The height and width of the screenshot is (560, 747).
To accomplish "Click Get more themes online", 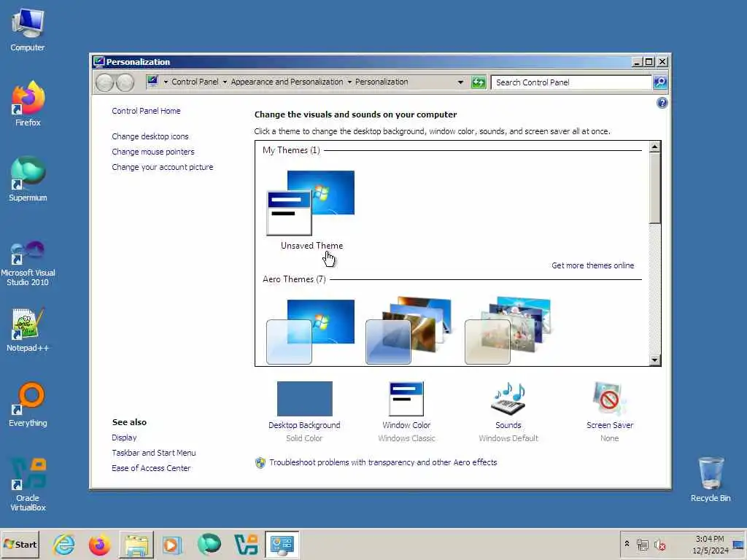I will click(x=592, y=265).
